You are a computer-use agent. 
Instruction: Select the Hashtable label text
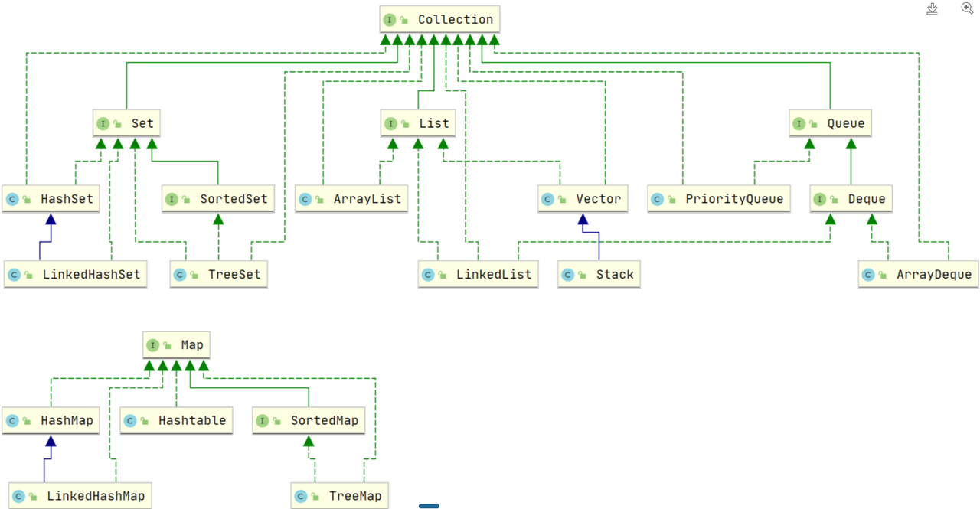pos(193,421)
